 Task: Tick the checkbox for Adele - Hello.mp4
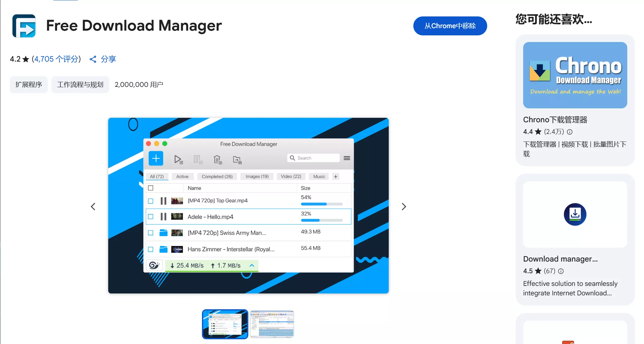click(151, 217)
